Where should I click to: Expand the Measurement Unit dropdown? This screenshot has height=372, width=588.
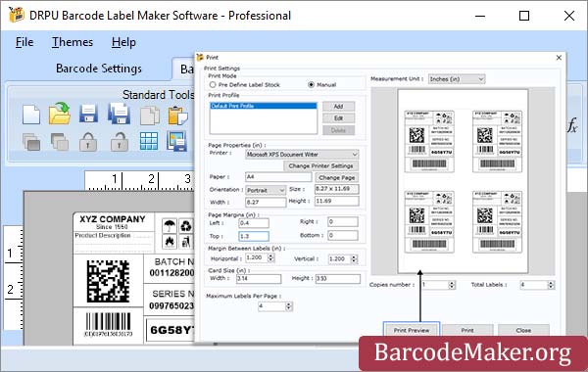click(x=457, y=79)
